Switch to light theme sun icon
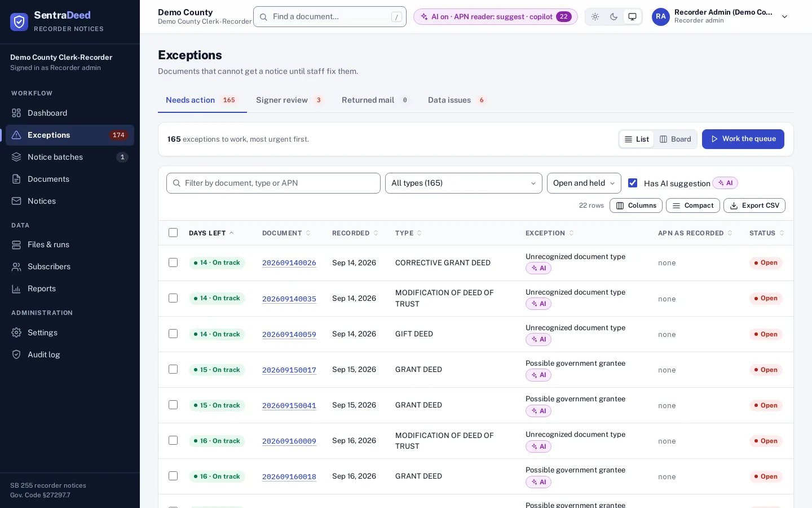The image size is (812, 508). 595,17
